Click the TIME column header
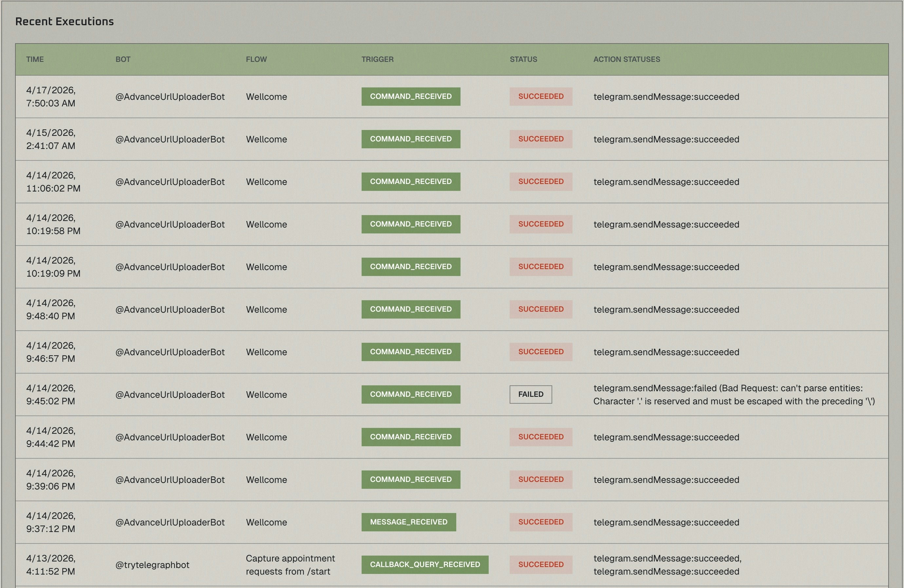Screen dimensions: 904x588 tap(35, 59)
